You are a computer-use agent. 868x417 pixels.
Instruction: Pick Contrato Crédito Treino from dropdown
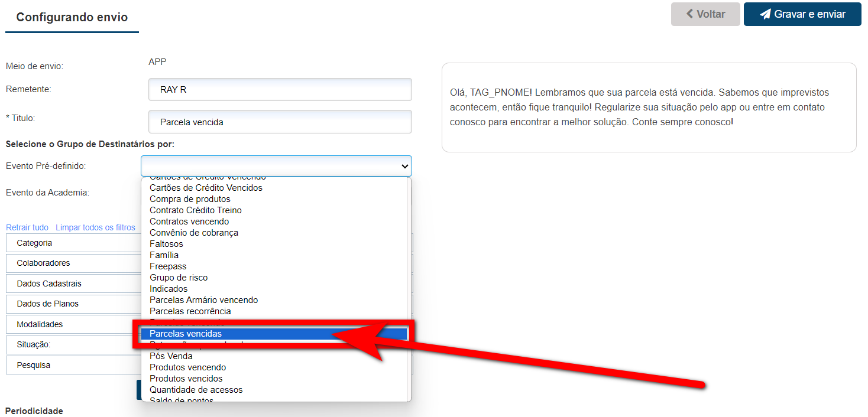[195, 210]
